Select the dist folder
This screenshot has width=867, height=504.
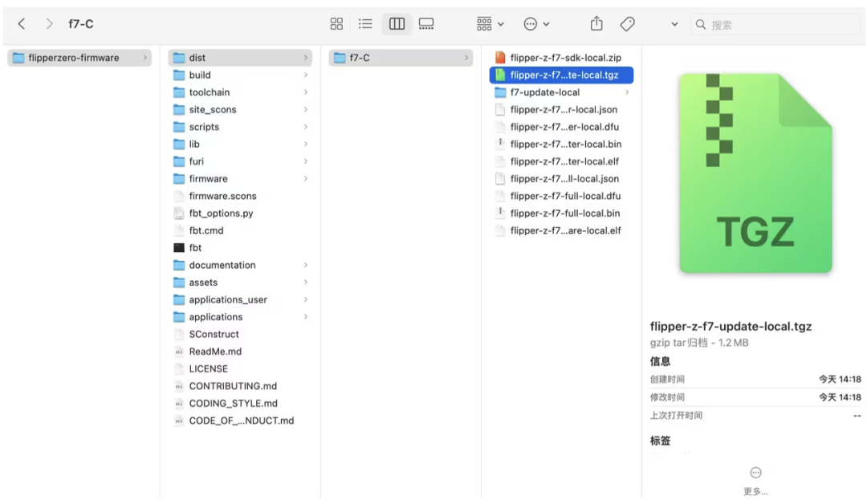click(239, 58)
